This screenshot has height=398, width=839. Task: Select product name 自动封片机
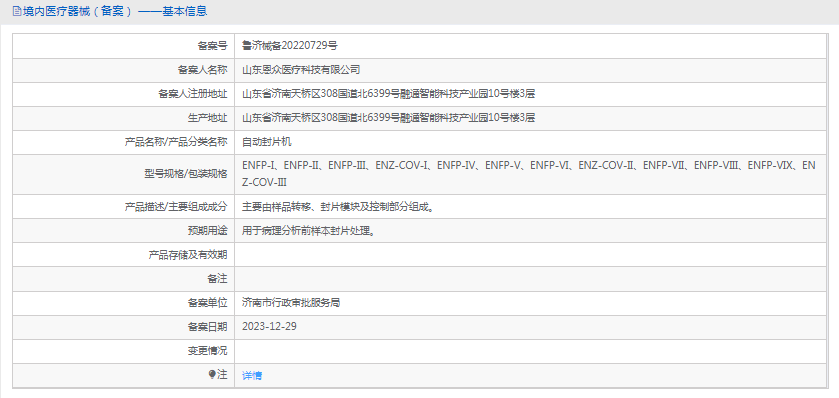tap(267, 142)
